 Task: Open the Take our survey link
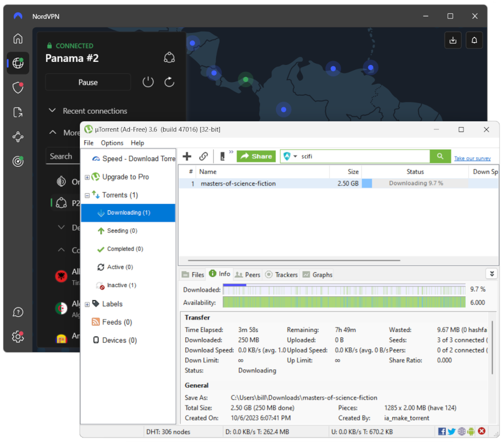472,158
